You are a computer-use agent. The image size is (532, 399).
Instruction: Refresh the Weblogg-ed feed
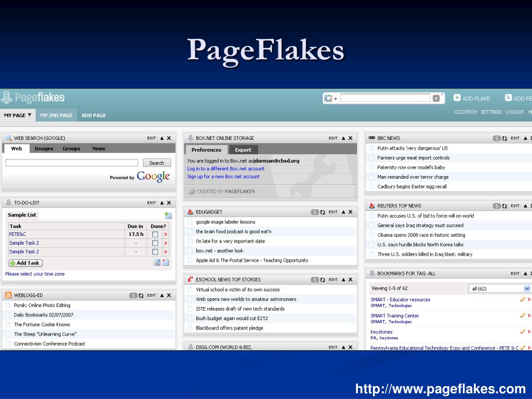pos(141,296)
